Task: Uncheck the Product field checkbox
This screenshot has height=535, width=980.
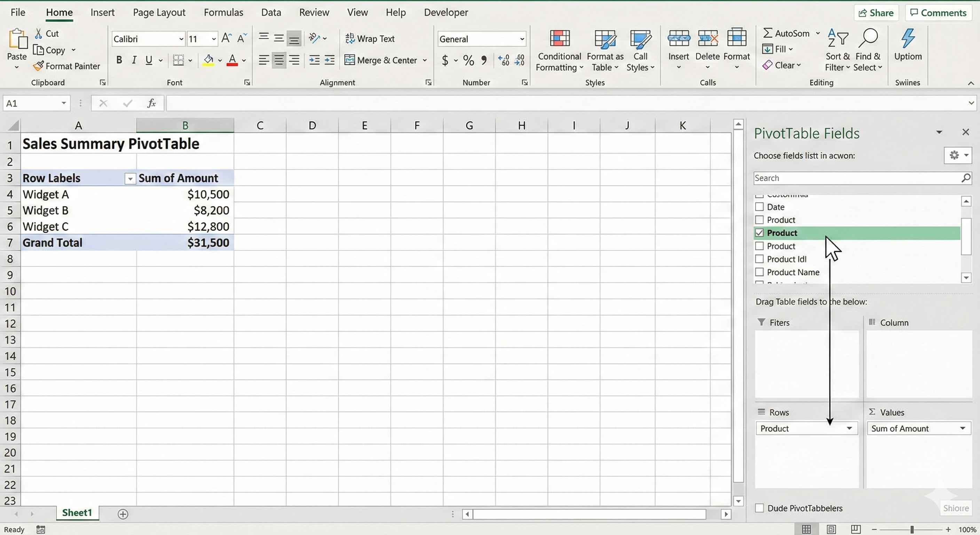Action: point(759,233)
